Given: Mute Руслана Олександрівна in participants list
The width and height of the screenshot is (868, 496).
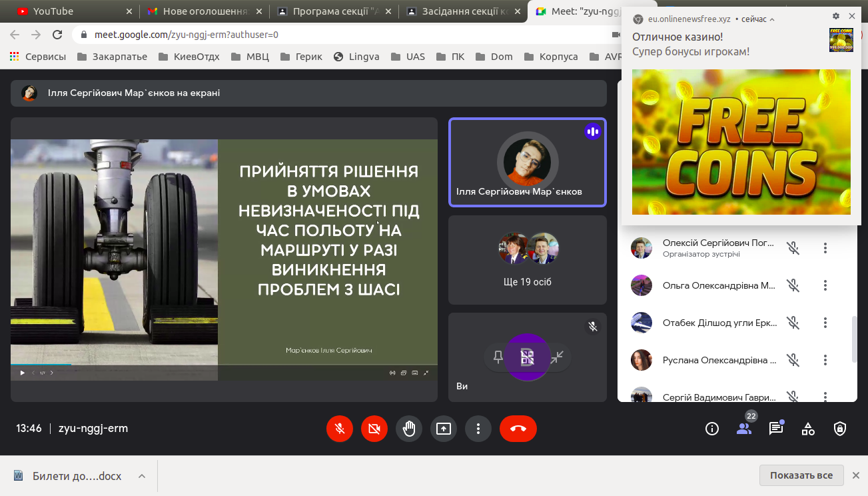Looking at the screenshot, I should [x=793, y=360].
